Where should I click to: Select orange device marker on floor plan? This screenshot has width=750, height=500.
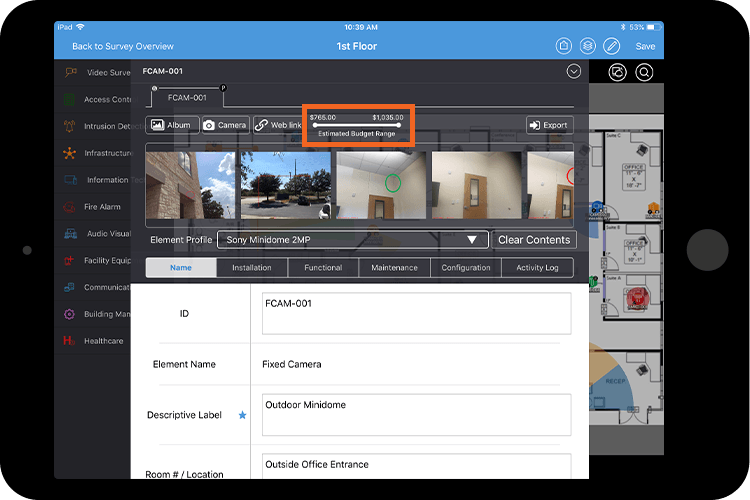653,209
